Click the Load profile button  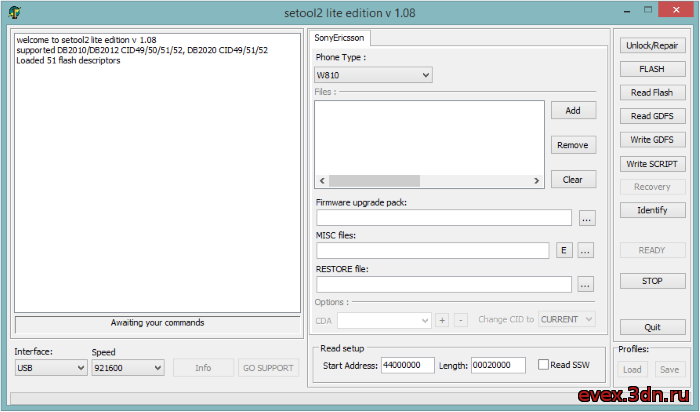point(632,370)
